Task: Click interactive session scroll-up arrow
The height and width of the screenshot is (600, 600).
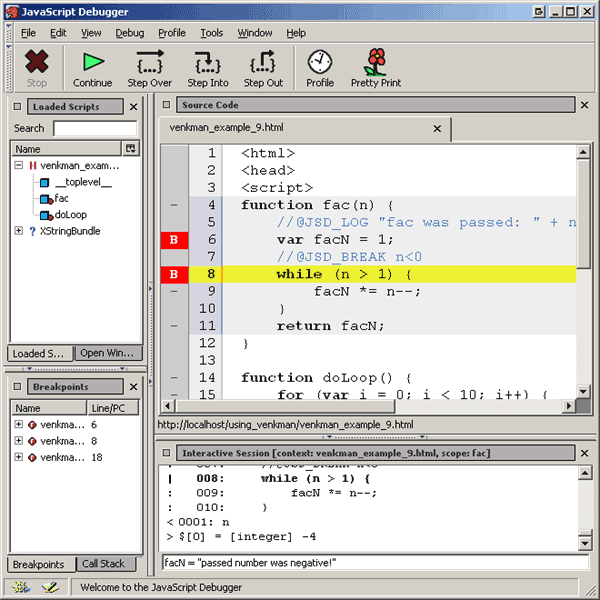Action: tap(584, 474)
